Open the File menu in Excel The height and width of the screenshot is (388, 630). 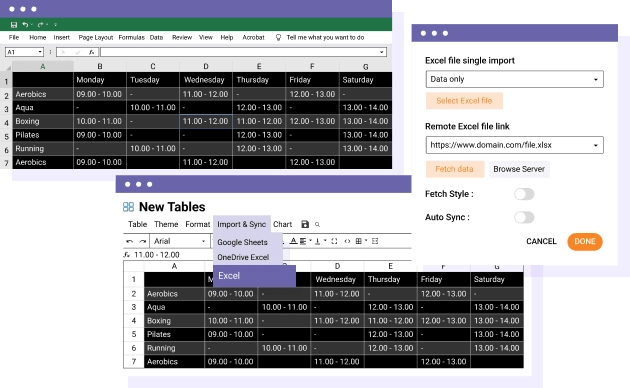[x=14, y=37]
